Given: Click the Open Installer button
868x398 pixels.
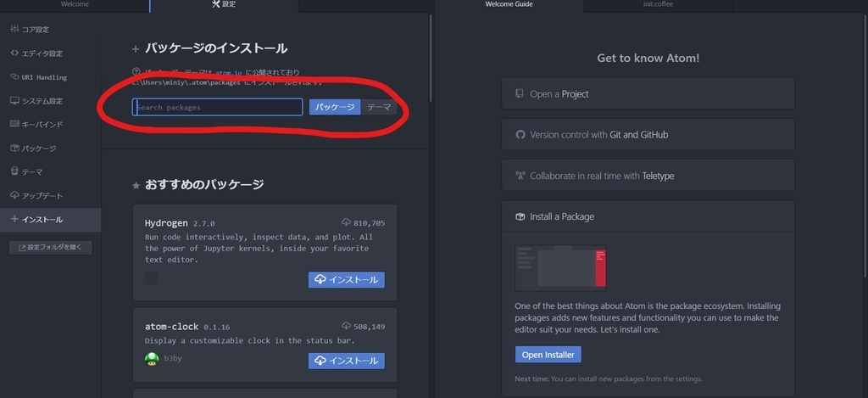Looking at the screenshot, I should [548, 355].
